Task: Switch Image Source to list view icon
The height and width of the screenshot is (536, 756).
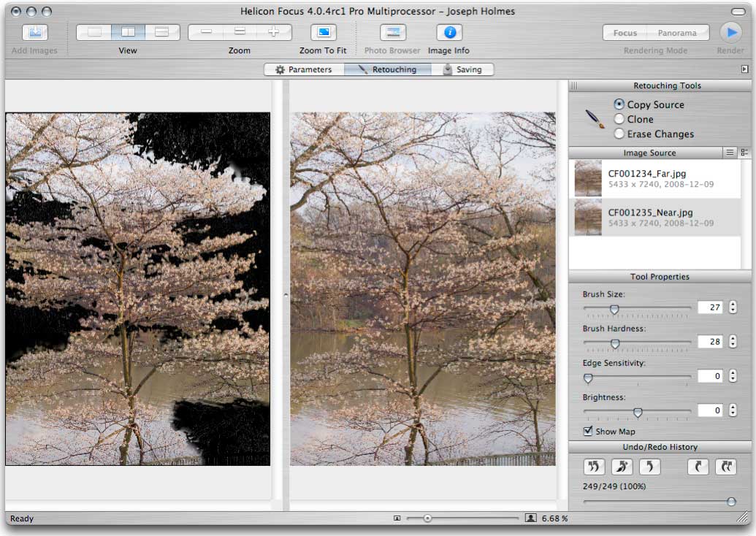Action: point(729,153)
